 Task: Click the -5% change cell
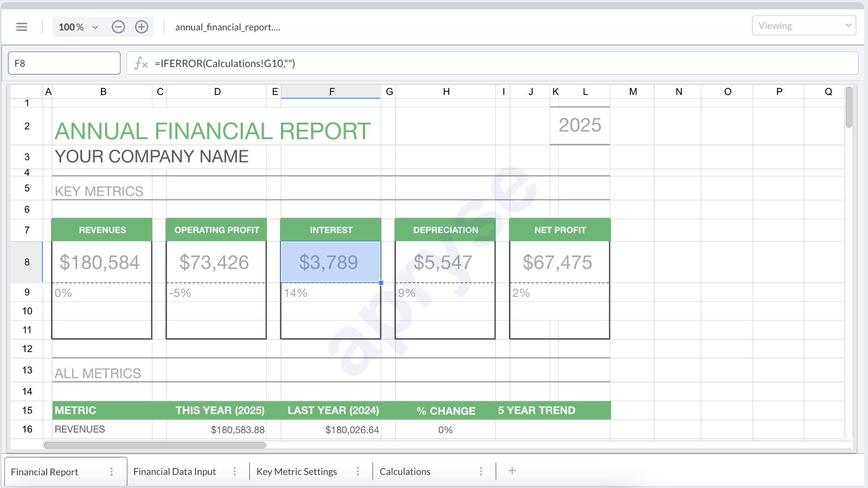coord(216,293)
